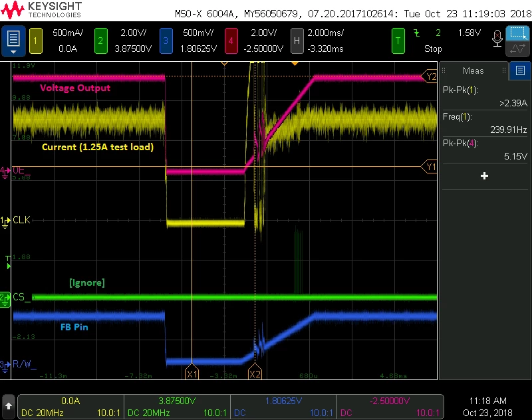Toggle channel 2 green button
The height and width of the screenshot is (420, 532).
pos(101,41)
